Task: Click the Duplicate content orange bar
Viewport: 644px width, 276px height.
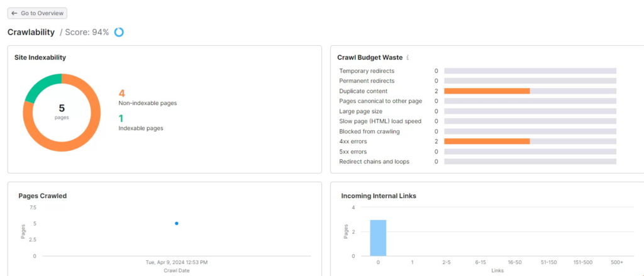Action: (x=487, y=91)
